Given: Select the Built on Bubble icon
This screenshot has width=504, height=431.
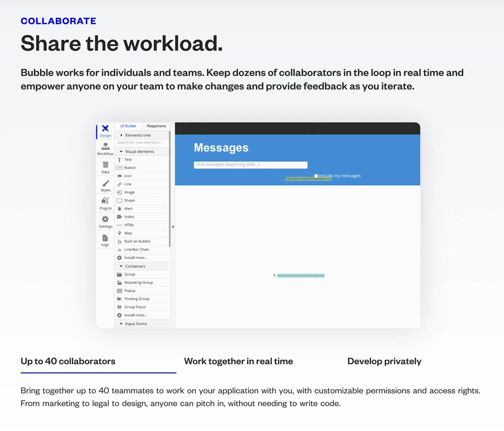Looking at the screenshot, I should pos(119,241).
